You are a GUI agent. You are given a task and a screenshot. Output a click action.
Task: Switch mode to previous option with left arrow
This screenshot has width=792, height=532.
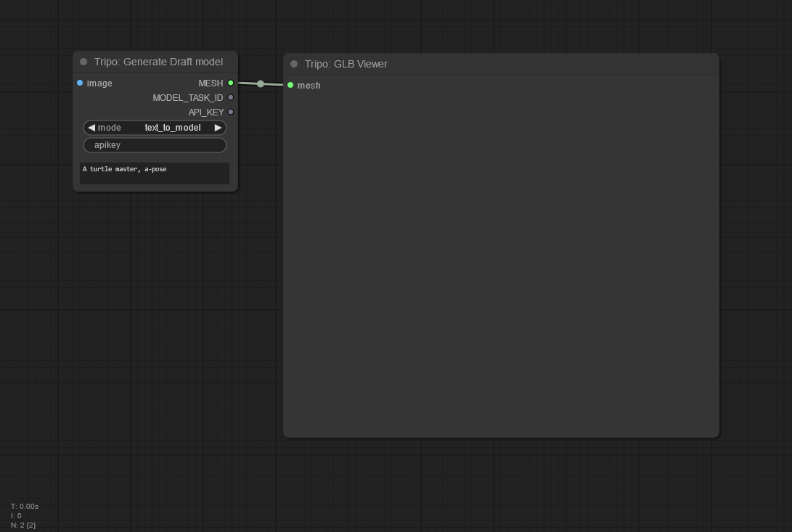pos(91,128)
